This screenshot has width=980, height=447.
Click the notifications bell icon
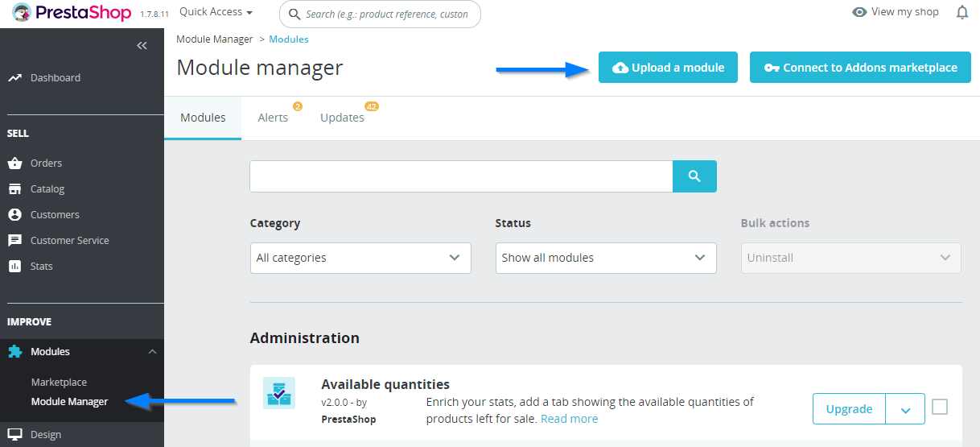click(x=962, y=12)
